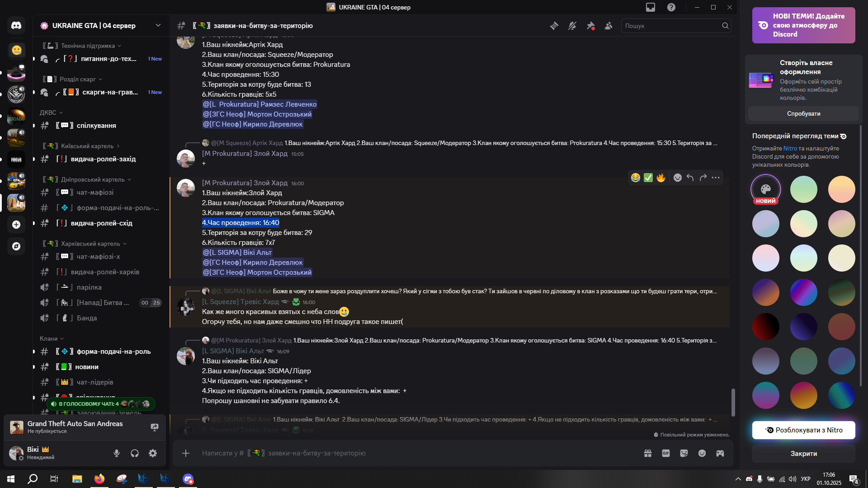Viewport: 868px width, 488px height.
Task: Select the solid brown theme swatch
Action: tap(842, 327)
